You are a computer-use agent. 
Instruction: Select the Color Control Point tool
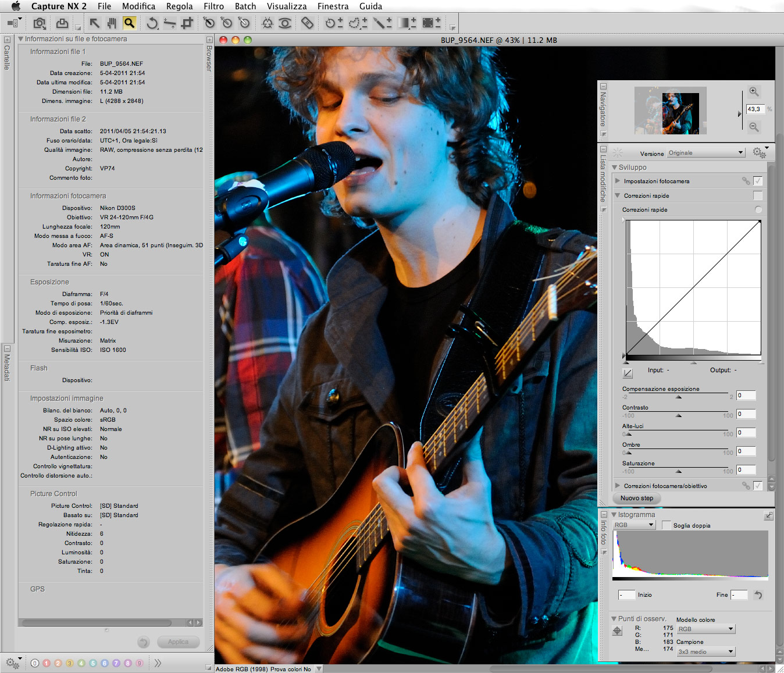267,23
